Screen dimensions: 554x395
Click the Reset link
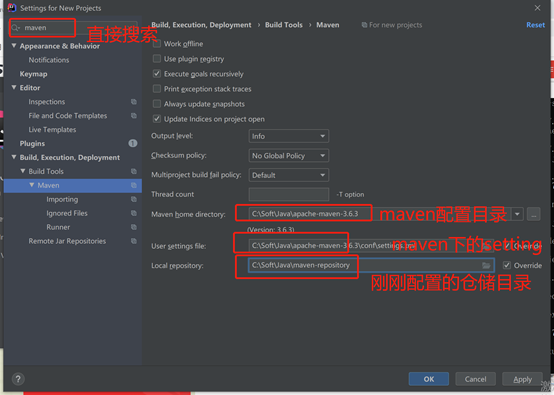(535, 25)
